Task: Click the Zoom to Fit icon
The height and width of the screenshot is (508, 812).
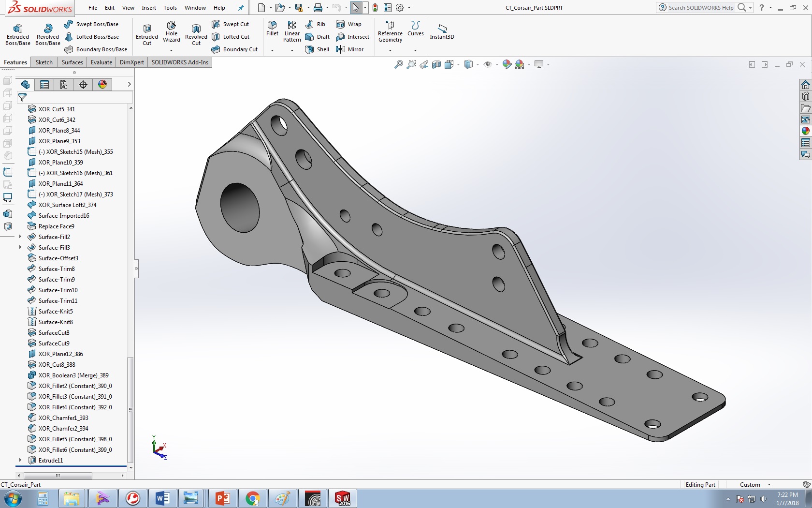Action: (x=399, y=64)
